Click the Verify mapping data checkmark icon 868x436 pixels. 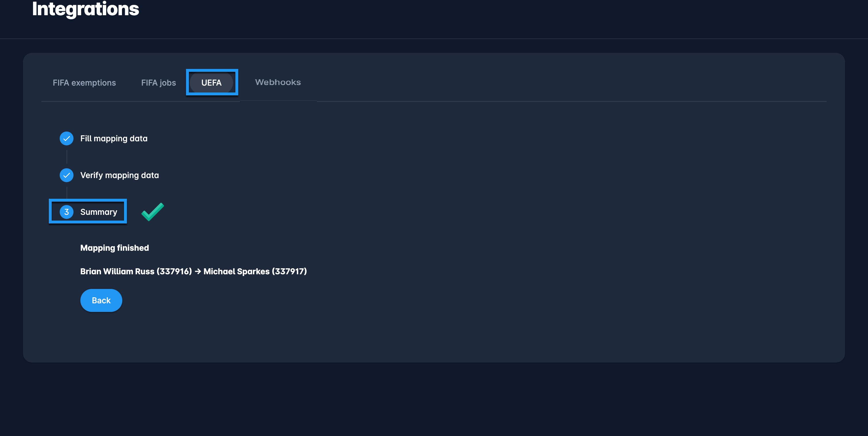pyautogui.click(x=66, y=175)
